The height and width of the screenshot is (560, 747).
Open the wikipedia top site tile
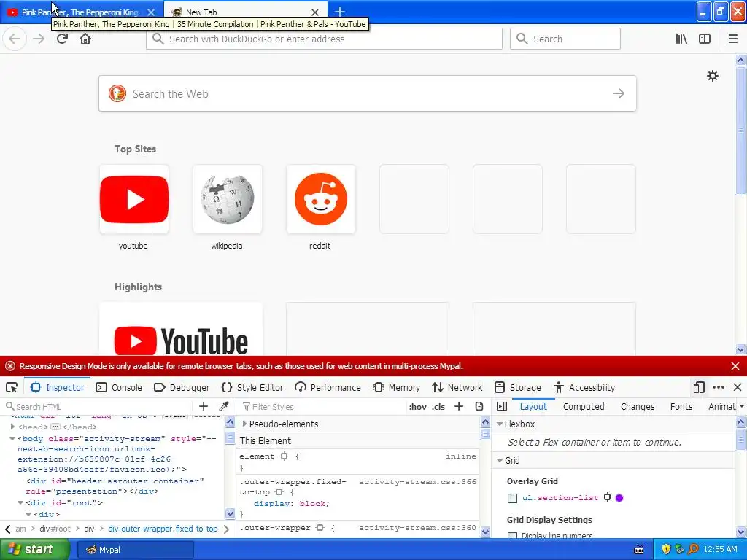[x=228, y=199]
